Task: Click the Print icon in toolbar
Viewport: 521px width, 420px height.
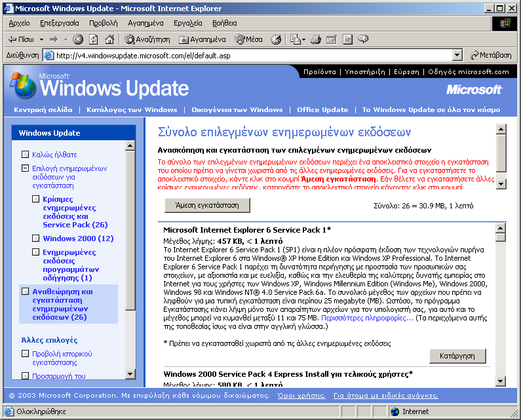Action: click(x=316, y=39)
